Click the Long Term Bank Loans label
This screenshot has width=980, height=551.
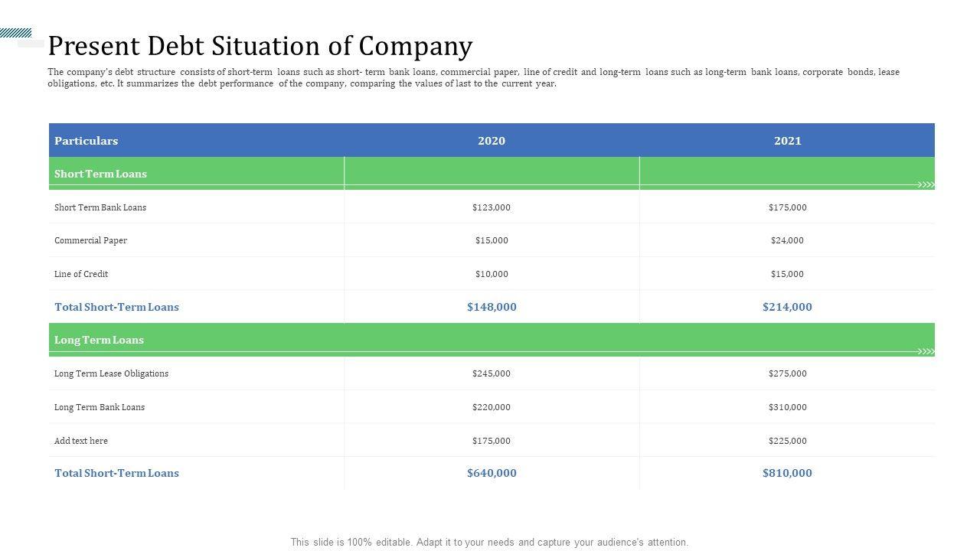[100, 407]
